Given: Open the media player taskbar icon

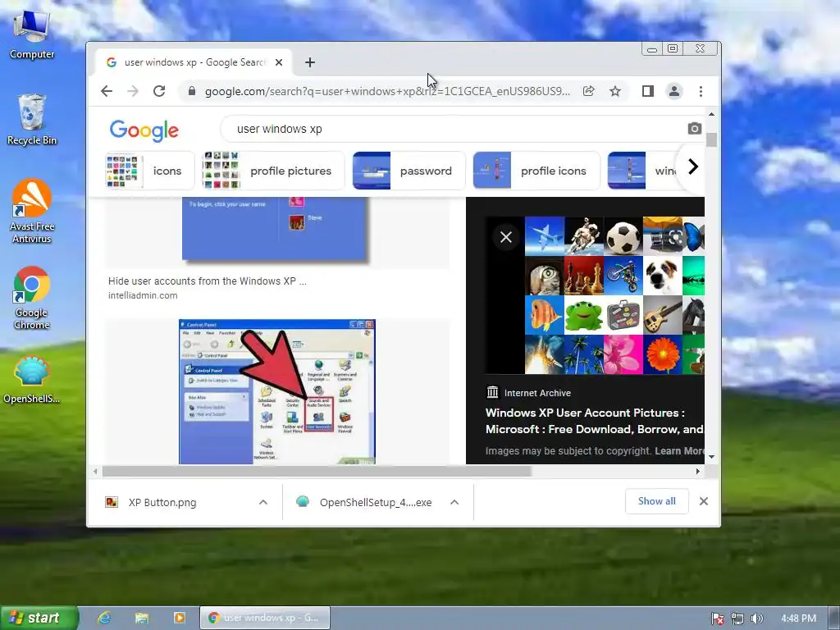Looking at the screenshot, I should point(179,618).
